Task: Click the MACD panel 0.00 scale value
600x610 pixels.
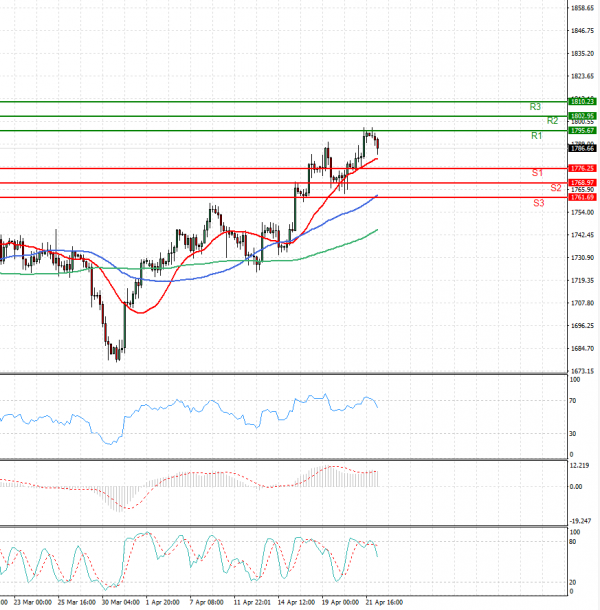Action: 576,487
